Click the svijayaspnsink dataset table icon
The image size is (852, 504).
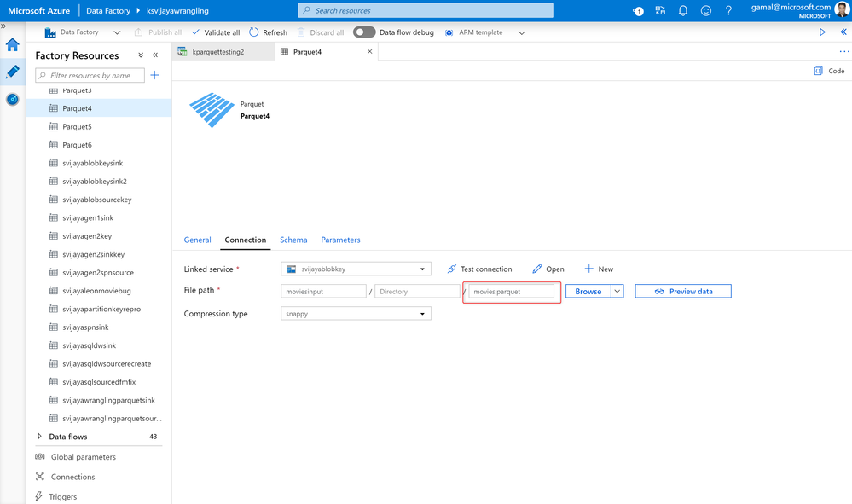point(53,327)
